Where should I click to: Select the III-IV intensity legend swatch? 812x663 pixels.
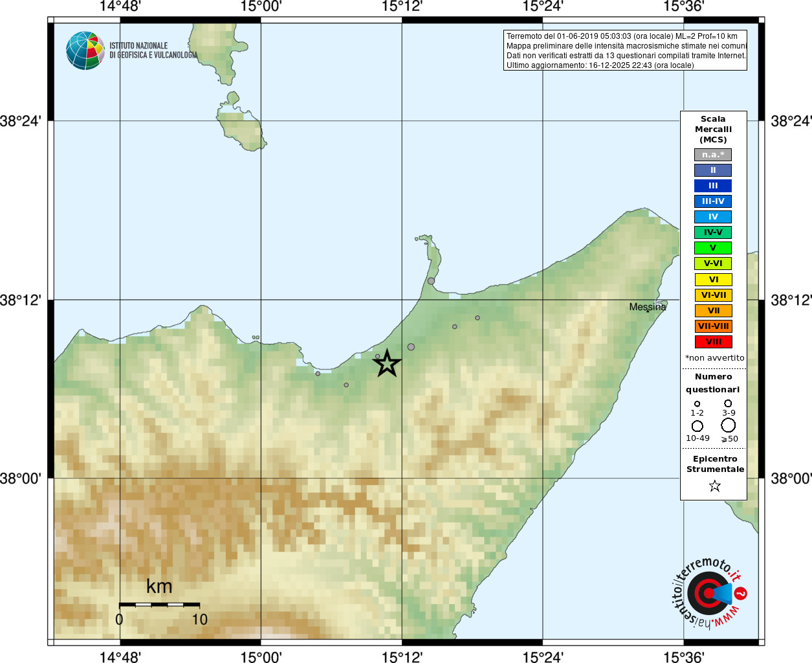click(713, 201)
